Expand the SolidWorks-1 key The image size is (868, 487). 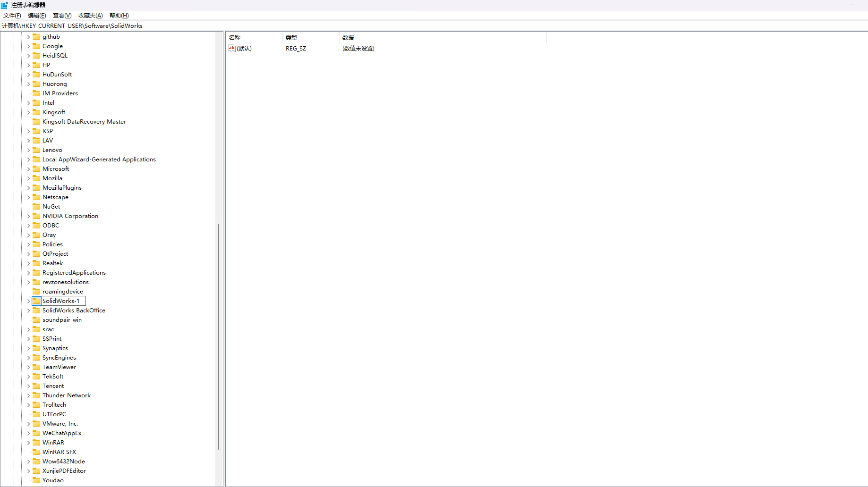pyautogui.click(x=28, y=301)
